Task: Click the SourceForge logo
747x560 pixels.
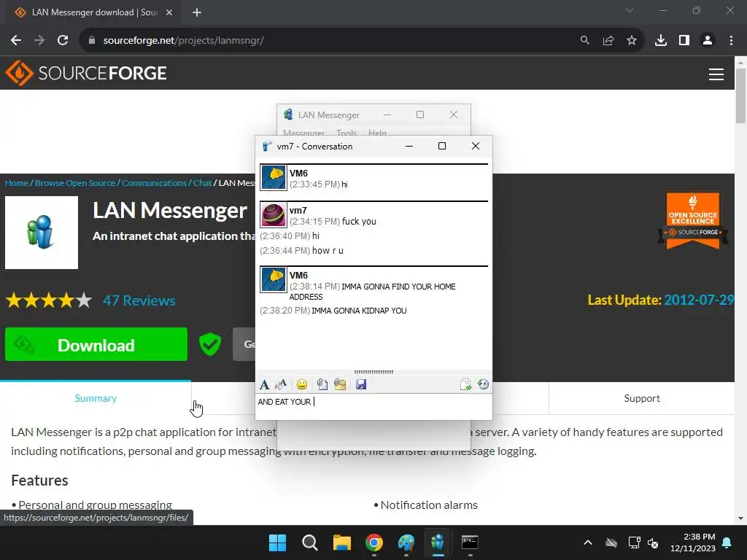Action: (86, 73)
